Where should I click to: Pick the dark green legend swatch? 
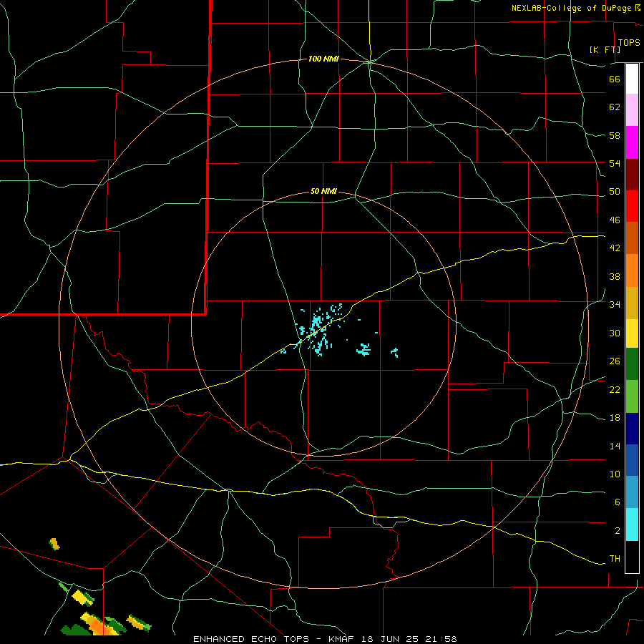632,364
